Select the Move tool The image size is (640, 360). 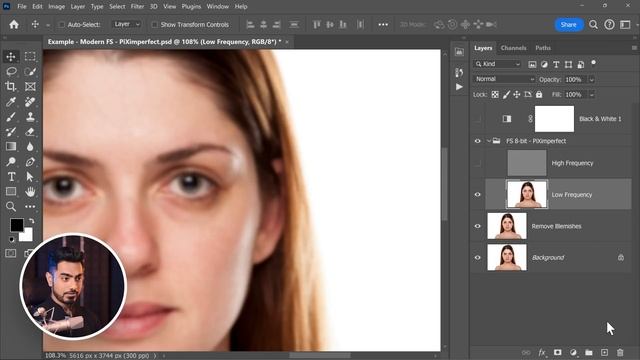point(11,56)
